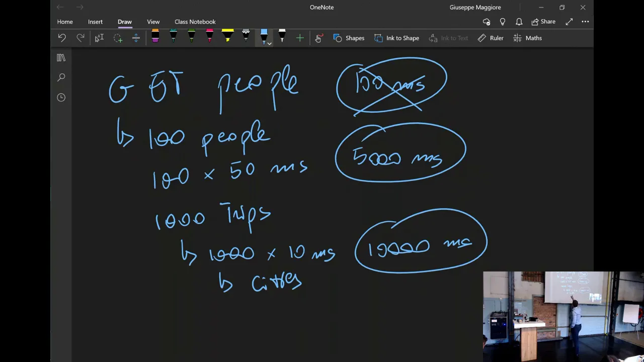
Task: Turn on Ink to Shape
Action: 396,38
